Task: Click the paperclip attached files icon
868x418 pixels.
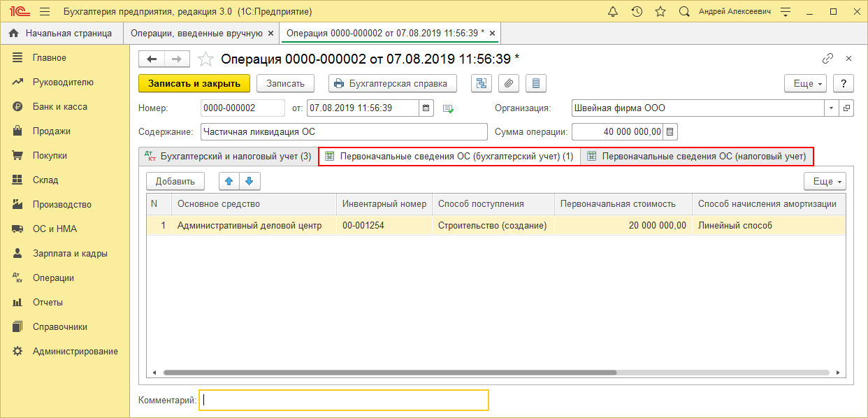Action: coord(509,84)
